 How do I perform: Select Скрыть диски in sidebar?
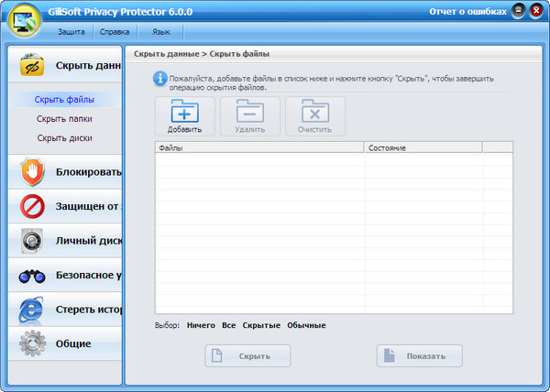tap(64, 137)
